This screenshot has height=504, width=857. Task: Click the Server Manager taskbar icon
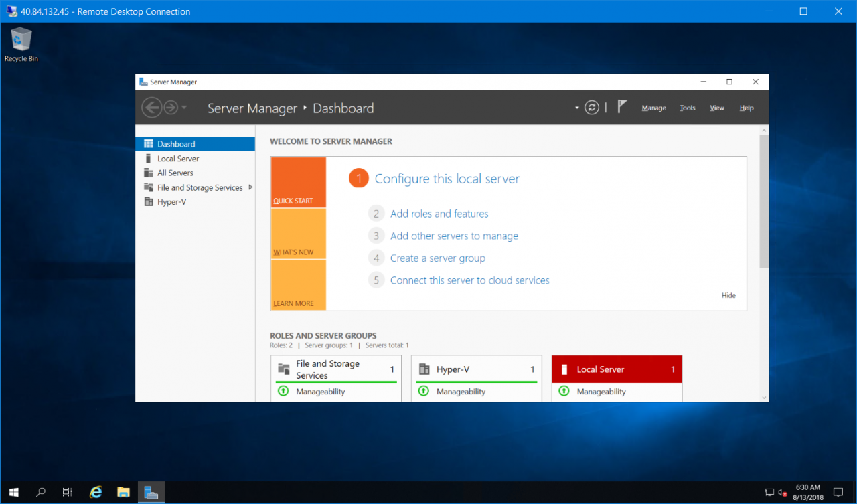(x=151, y=492)
